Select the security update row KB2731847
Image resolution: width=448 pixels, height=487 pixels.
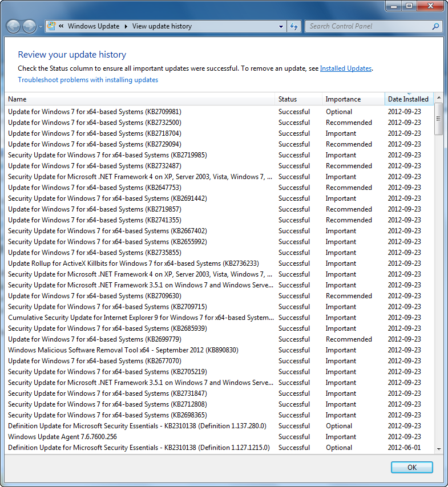[x=219, y=393]
